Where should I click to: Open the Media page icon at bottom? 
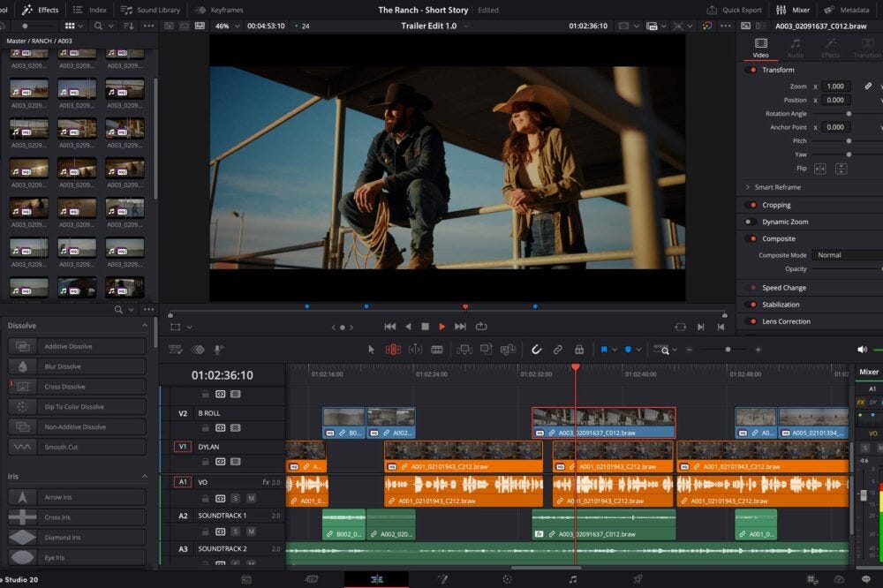pyautogui.click(x=246, y=579)
